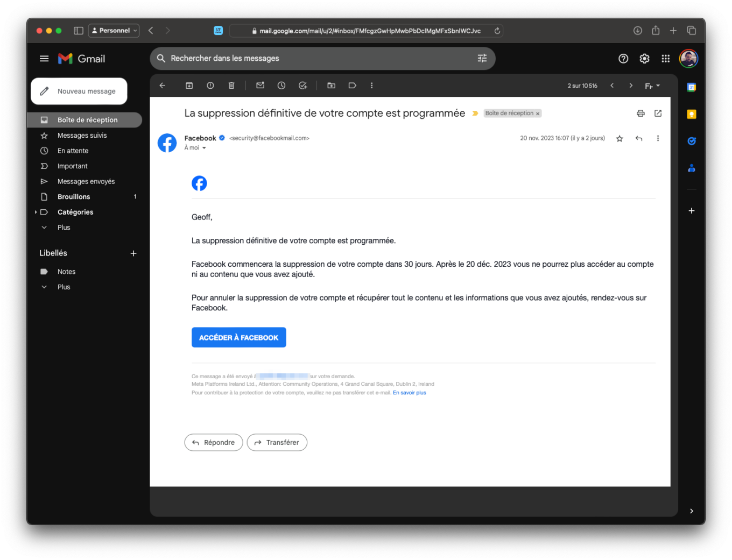Report this message as spam

[x=210, y=86]
